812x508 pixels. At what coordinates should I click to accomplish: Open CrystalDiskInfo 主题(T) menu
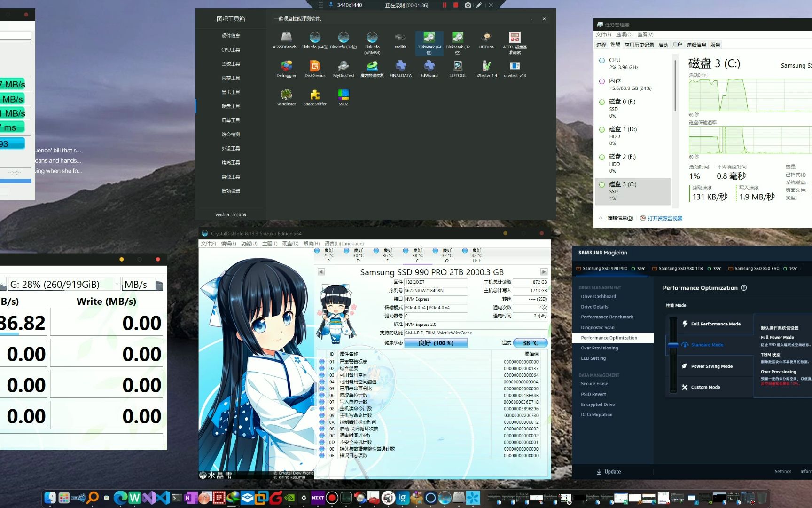[x=270, y=244]
